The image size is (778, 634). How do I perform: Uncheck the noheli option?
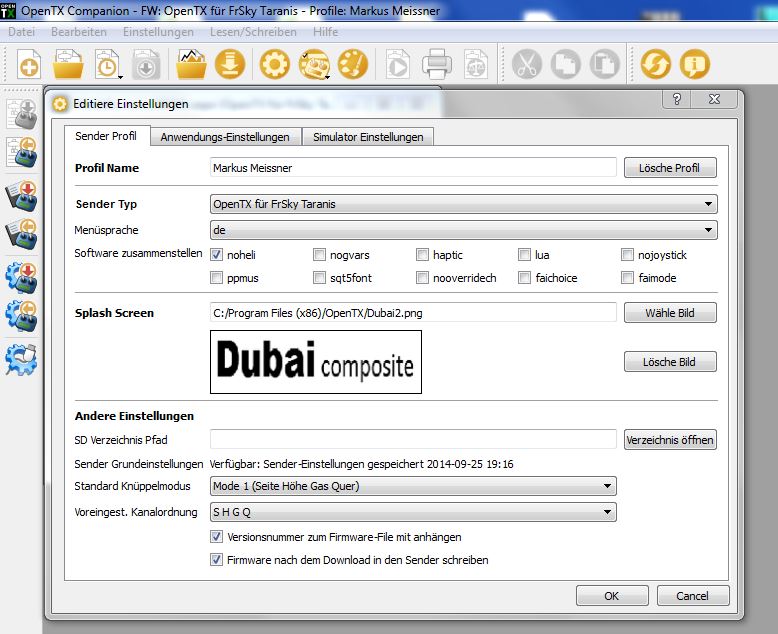[216, 255]
